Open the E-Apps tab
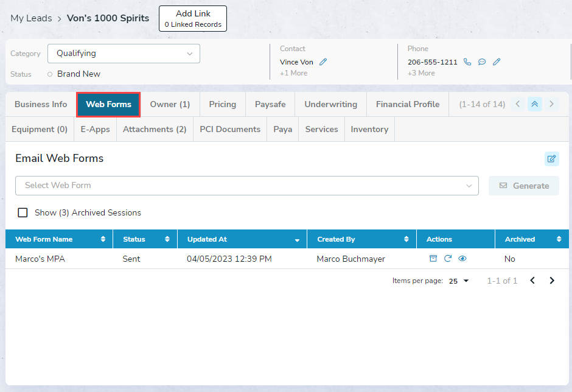This screenshot has width=572, height=392. [x=95, y=129]
